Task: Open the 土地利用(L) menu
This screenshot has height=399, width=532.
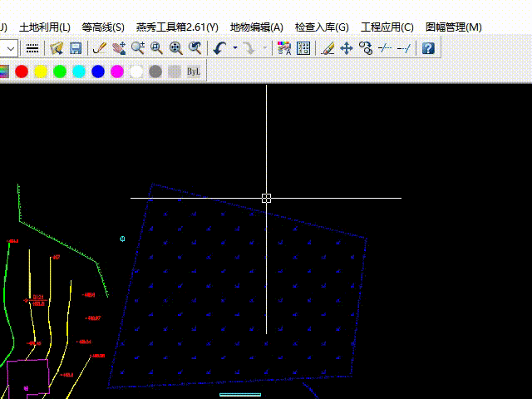Action: [x=45, y=27]
